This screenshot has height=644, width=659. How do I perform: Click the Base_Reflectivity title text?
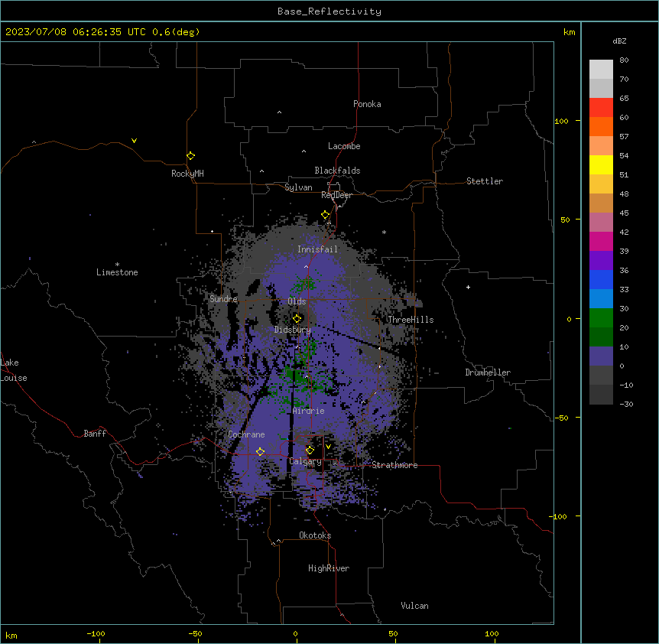(x=329, y=11)
